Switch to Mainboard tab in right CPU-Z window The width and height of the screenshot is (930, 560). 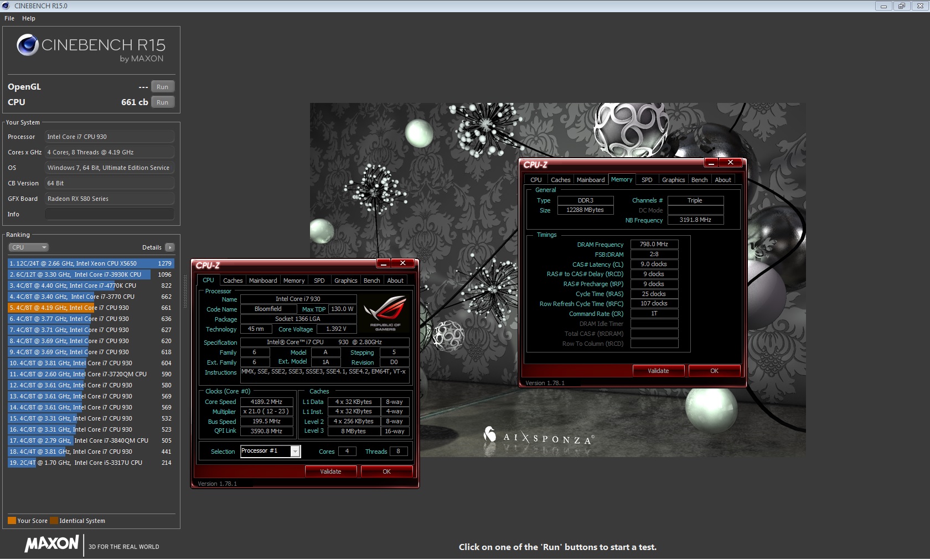point(591,180)
